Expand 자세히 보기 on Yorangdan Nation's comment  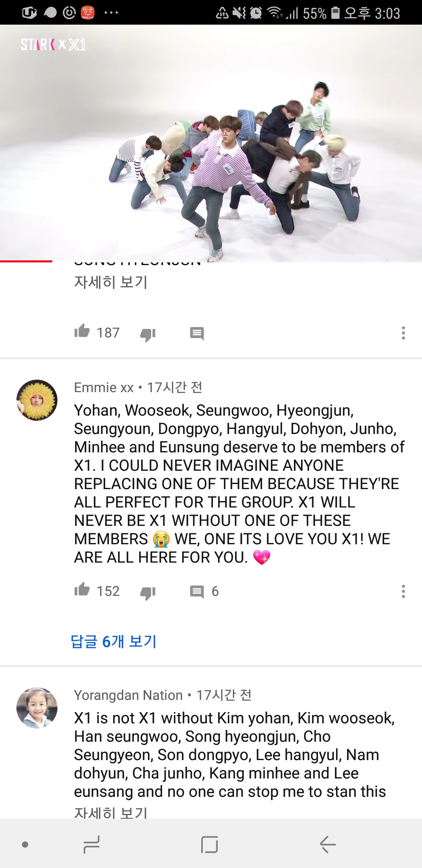point(111,812)
